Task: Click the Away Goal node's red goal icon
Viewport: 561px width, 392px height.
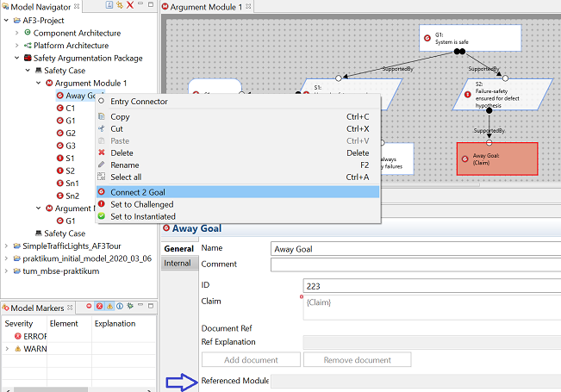Action: pos(464,159)
